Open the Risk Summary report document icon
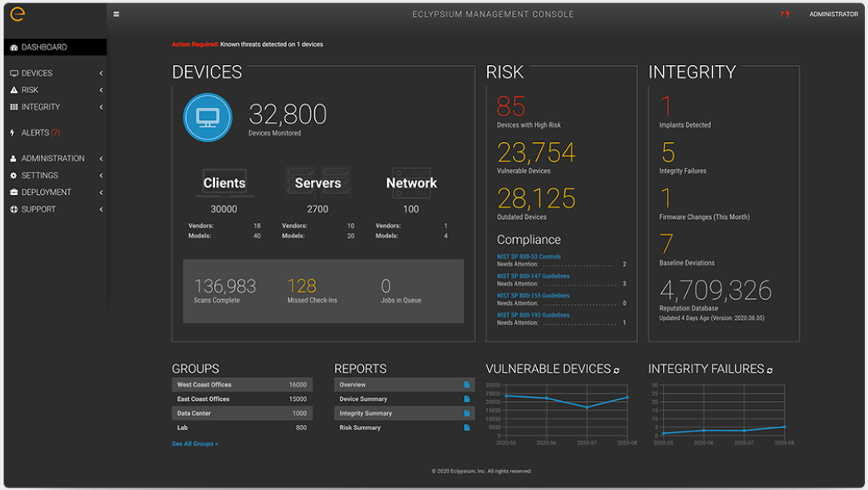868x490 pixels. coord(466,428)
